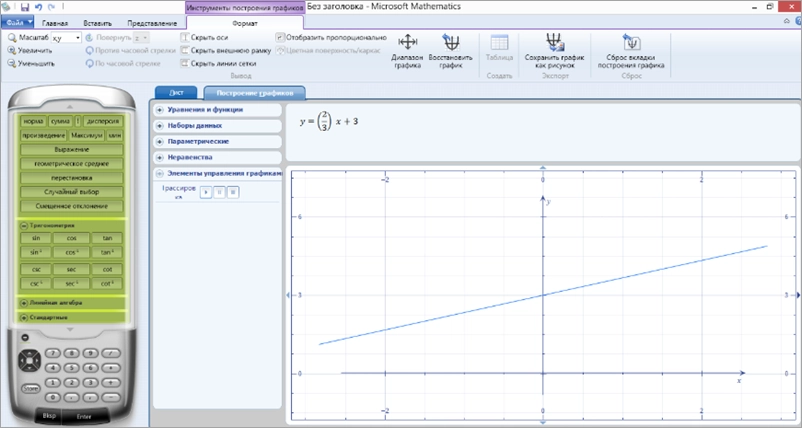Click the tan key
The height and width of the screenshot is (428, 802).
107,238
